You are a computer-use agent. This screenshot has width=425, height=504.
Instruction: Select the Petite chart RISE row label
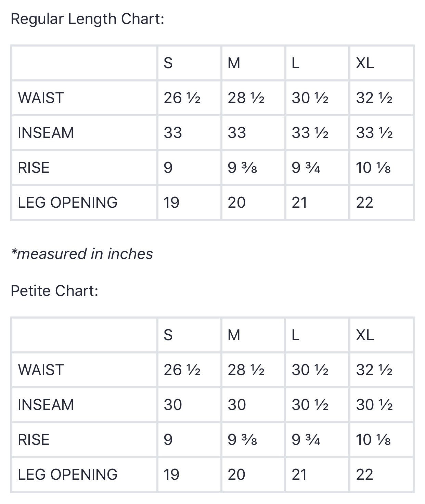[x=34, y=440]
